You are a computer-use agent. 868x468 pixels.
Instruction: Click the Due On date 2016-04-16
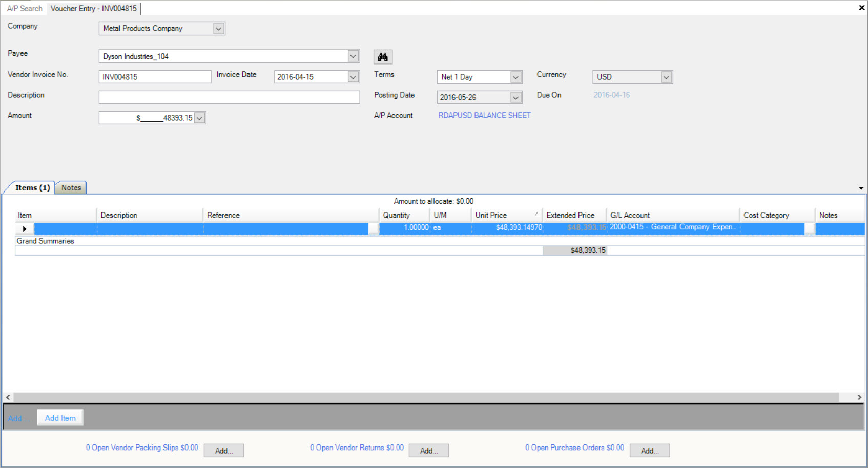tap(612, 95)
